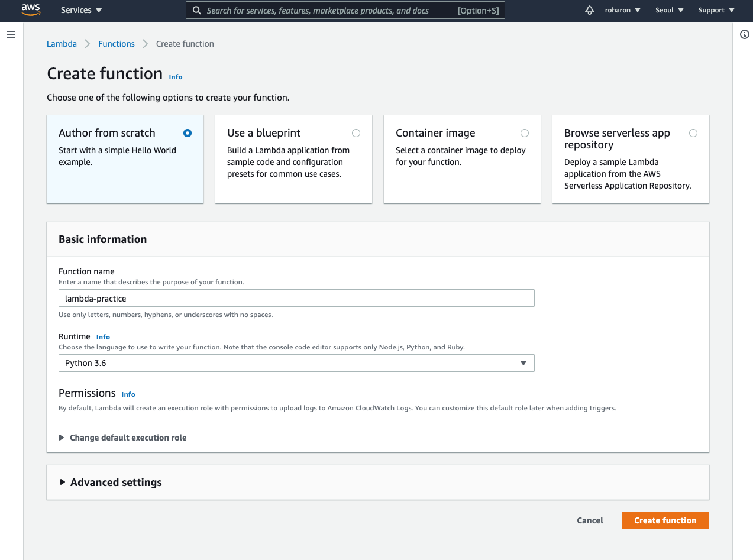
Task: Click the Cancel button
Action: coord(590,520)
